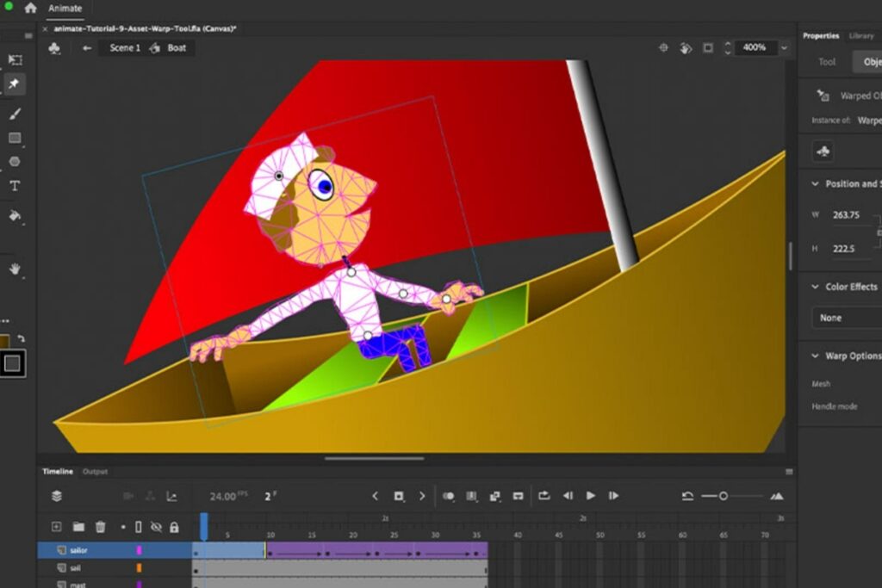Viewport: 882px width, 588px height.
Task: Open the 400% zoom dropdown
Action: click(x=784, y=48)
